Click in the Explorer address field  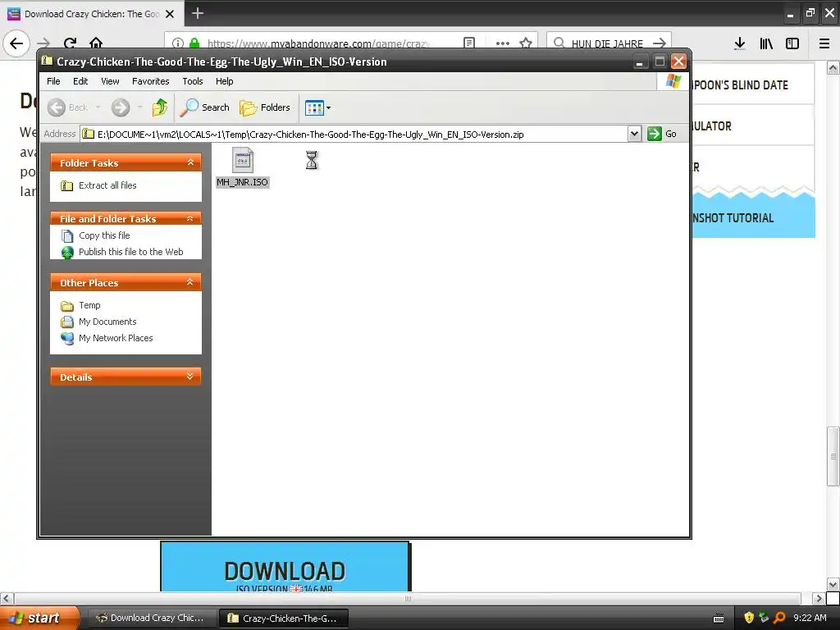tap(354, 134)
